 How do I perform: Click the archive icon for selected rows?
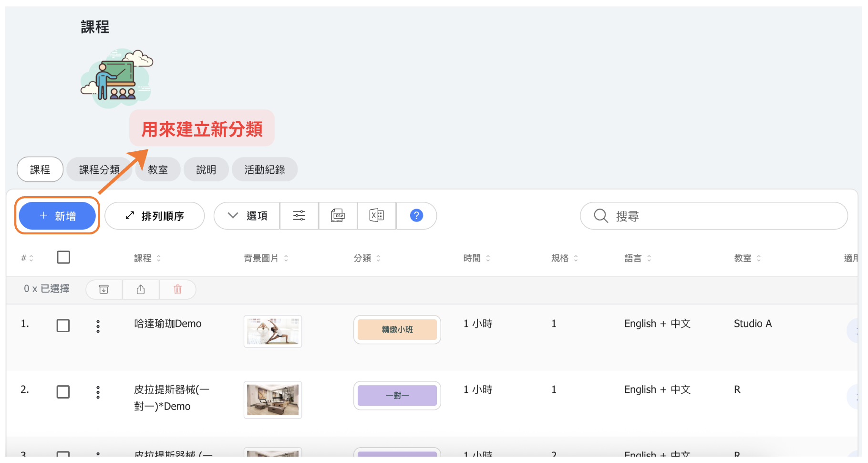103,289
